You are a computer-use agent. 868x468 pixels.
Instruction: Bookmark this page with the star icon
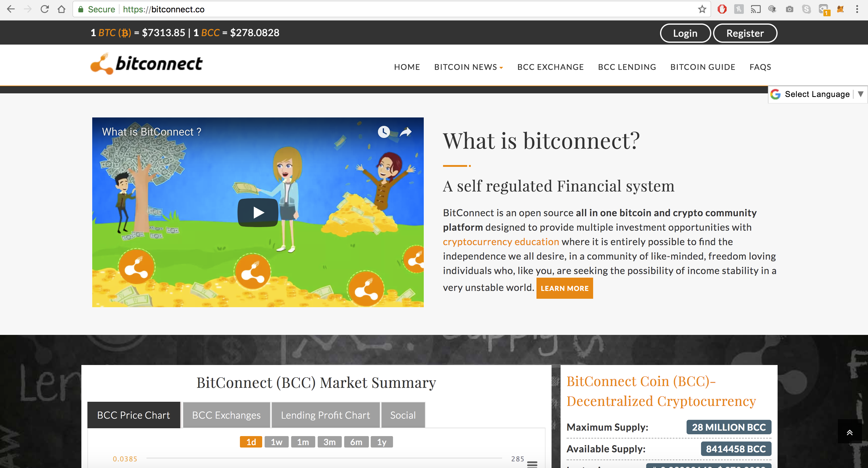(x=702, y=9)
